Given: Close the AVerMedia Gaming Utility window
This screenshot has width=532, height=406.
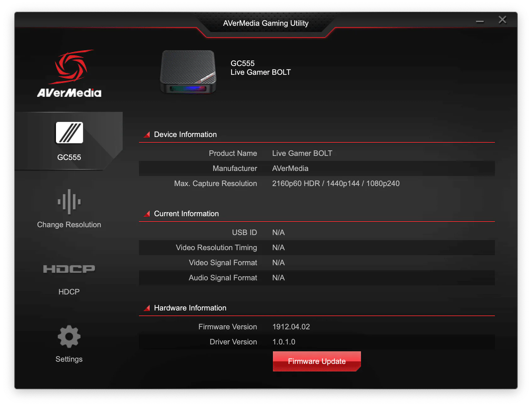Looking at the screenshot, I should point(502,20).
